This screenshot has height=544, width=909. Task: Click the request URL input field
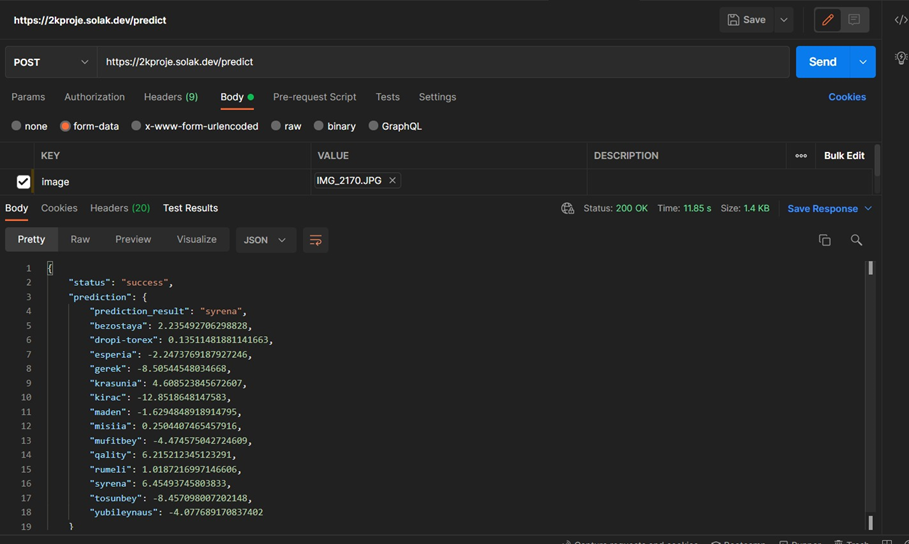click(443, 62)
